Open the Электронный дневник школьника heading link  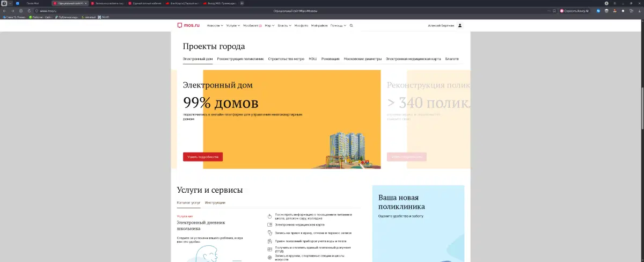(201, 225)
